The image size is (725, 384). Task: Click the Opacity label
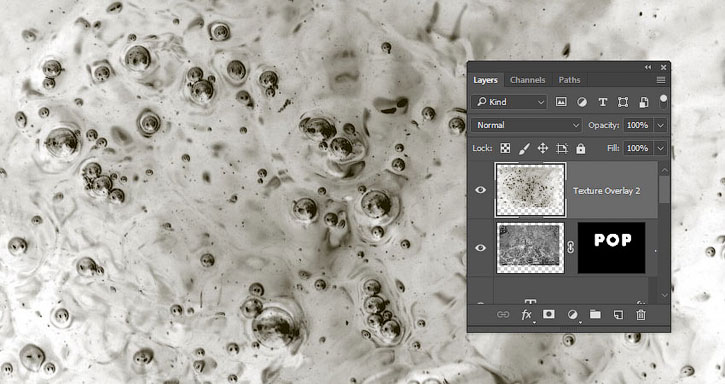(x=603, y=125)
